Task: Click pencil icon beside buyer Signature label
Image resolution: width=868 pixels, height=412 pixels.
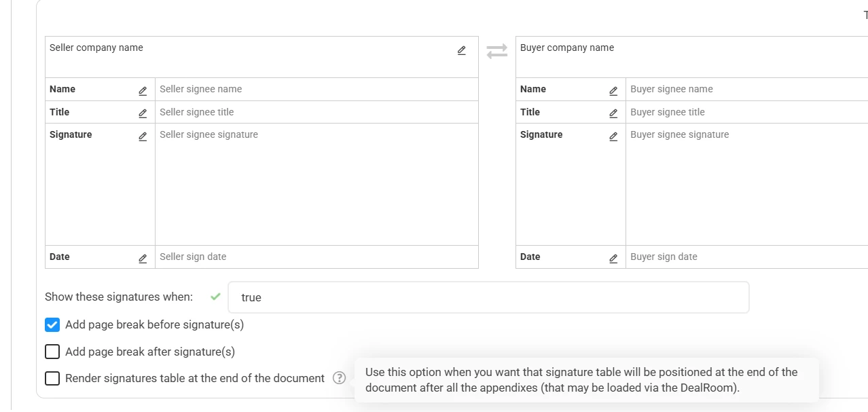Action: pos(613,136)
